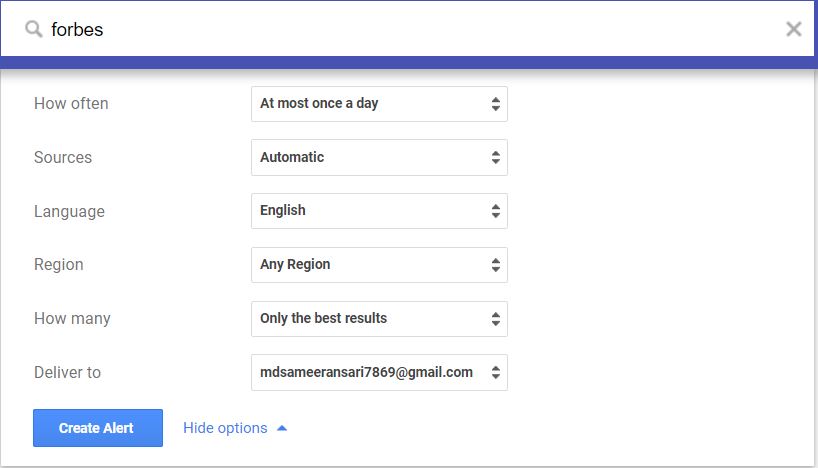The image size is (818, 468).
Task: Open the Deliver to email dropdown
Action: pyautogui.click(x=379, y=373)
